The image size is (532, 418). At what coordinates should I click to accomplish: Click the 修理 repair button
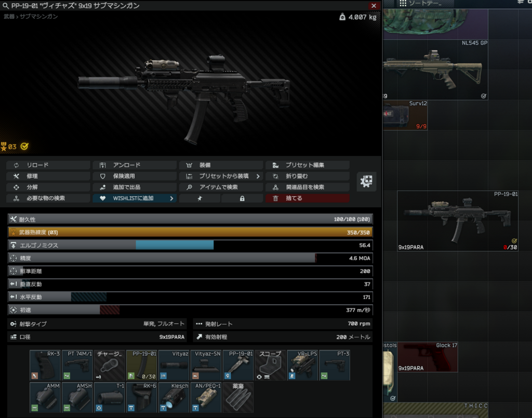pyautogui.click(x=48, y=176)
